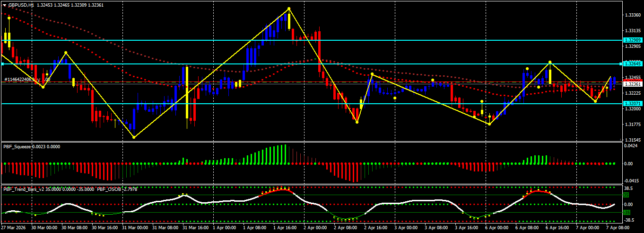
Task: Click the 1 Apr 00:00 time label
Action: pos(225,228)
